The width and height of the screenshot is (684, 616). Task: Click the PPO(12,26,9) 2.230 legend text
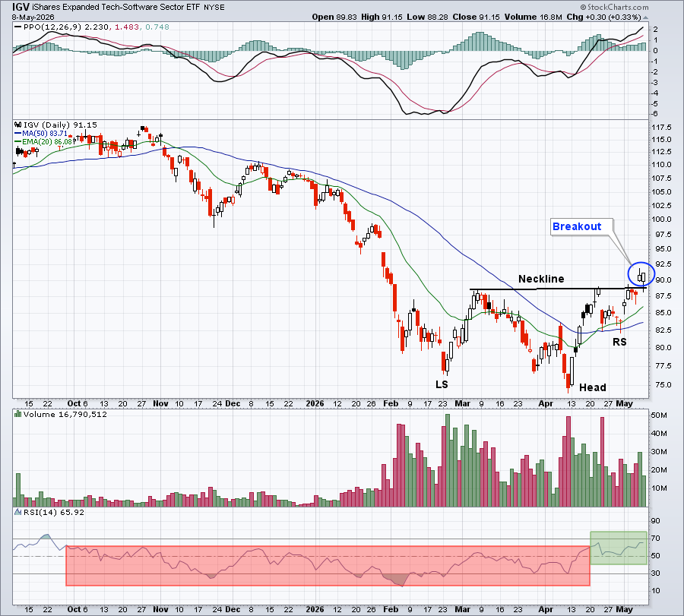point(66,27)
